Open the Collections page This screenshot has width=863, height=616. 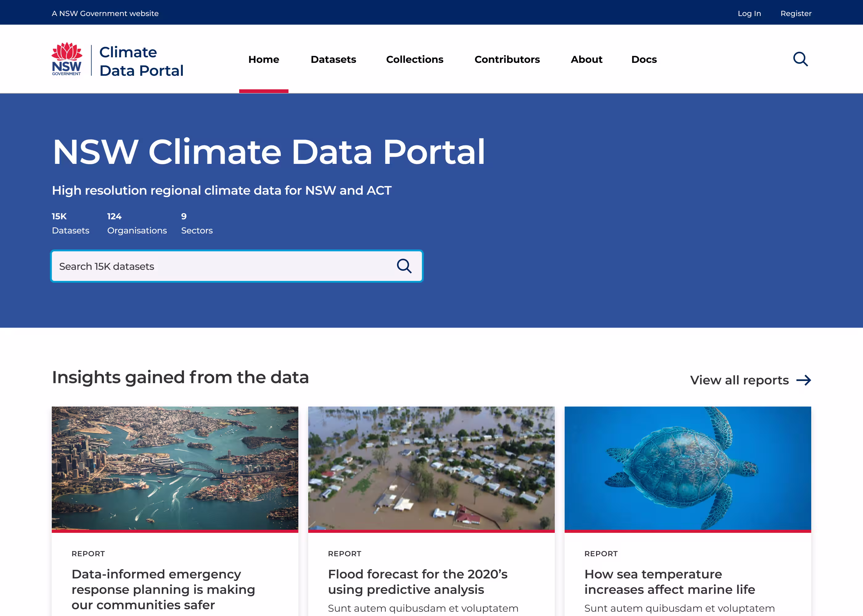coord(415,59)
